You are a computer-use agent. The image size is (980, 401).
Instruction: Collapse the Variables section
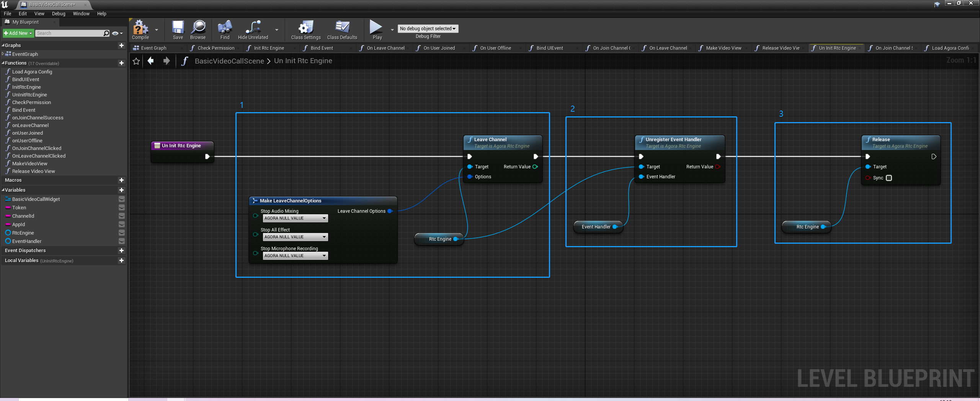point(3,190)
